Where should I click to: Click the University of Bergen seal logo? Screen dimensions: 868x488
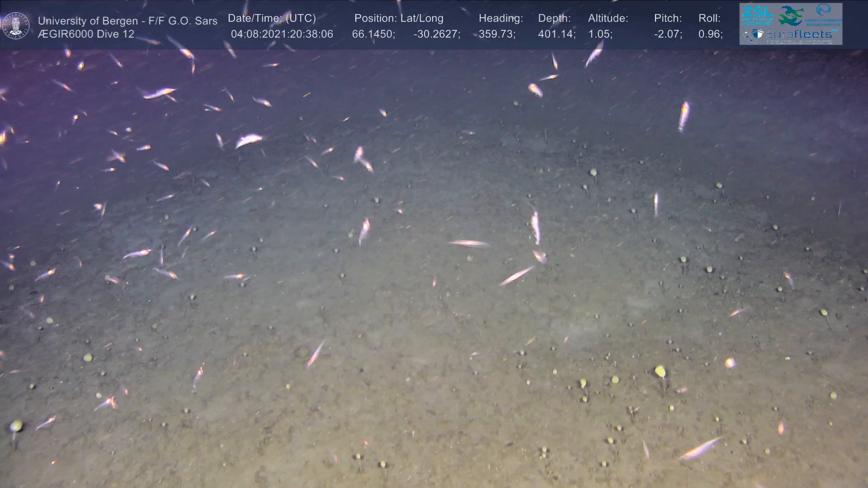tap(16, 26)
